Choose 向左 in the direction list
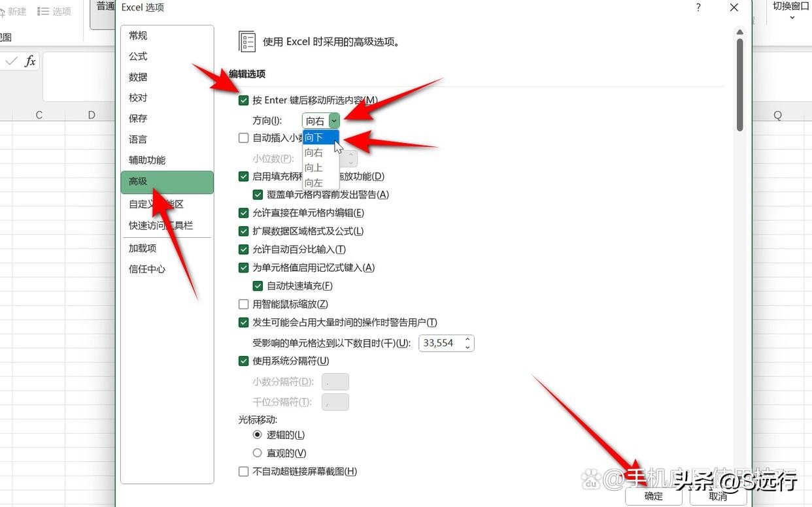 tap(321, 182)
